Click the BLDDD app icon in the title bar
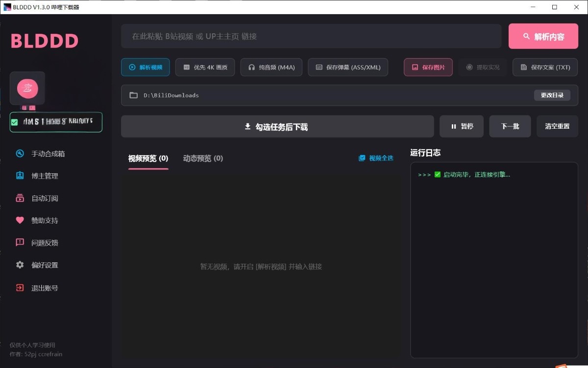 [7, 7]
